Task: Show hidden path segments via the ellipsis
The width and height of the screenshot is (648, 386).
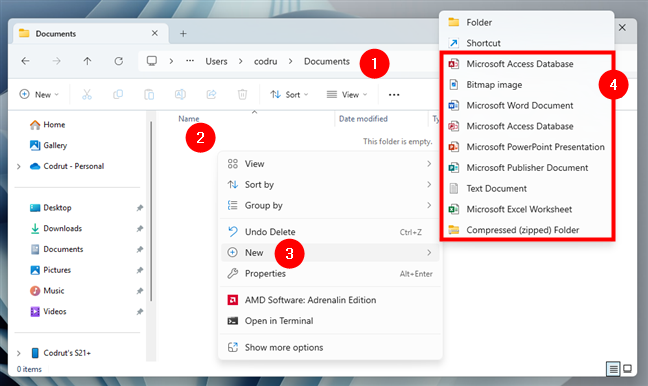Action: 190,61
